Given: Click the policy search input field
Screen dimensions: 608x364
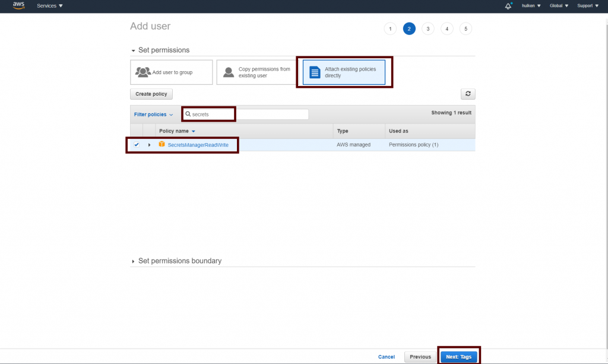Looking at the screenshot, I should (249, 114).
